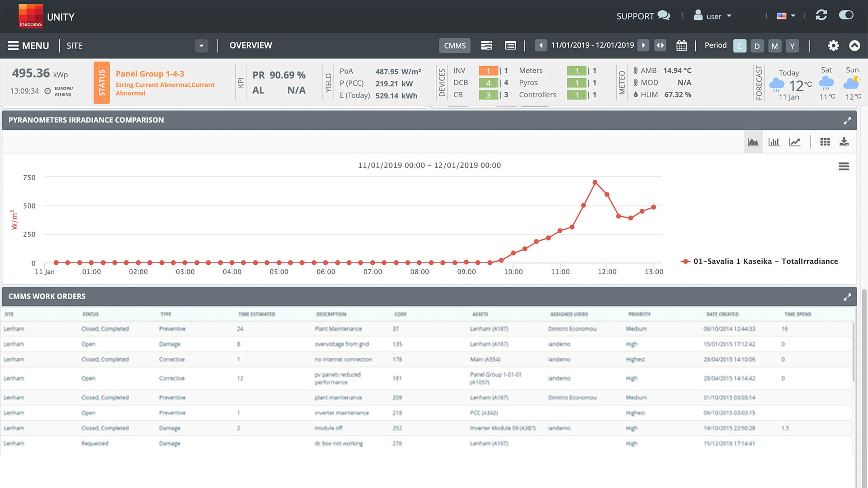Screen dimensions: 868x488
Task: Download the pyranometers chart data
Action: (844, 142)
